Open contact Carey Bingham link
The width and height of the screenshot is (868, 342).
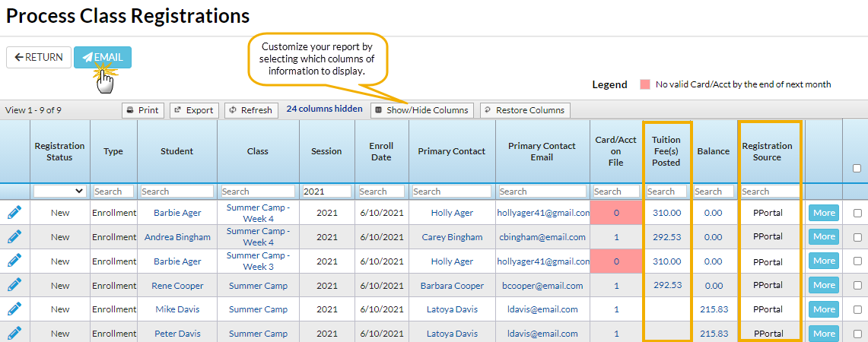(x=452, y=237)
